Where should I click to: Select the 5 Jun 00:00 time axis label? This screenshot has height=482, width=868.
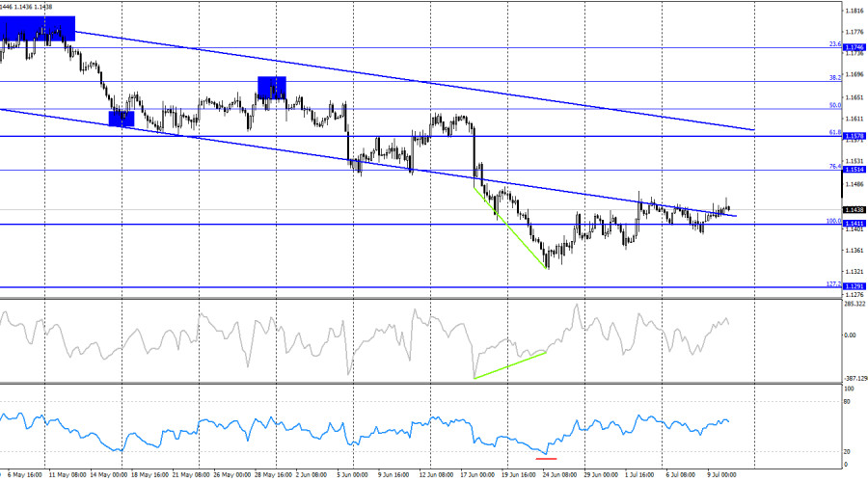click(353, 475)
